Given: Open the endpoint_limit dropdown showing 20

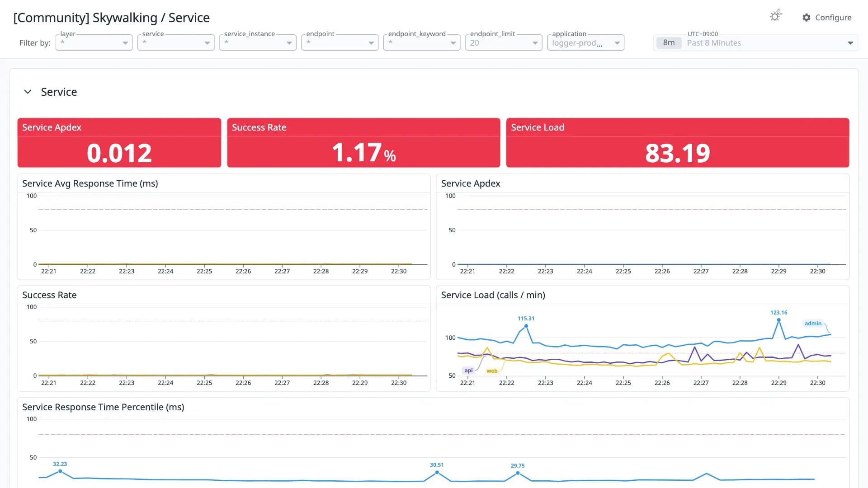Looking at the screenshot, I should tap(504, 43).
